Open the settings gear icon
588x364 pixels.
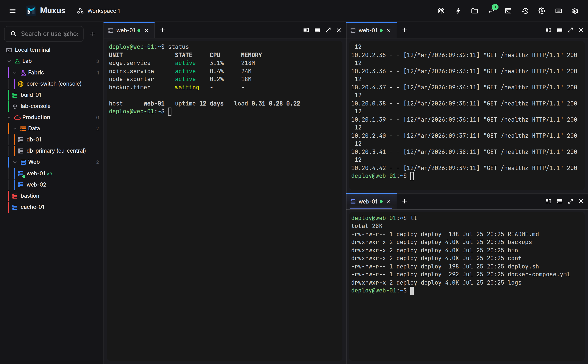[575, 11]
